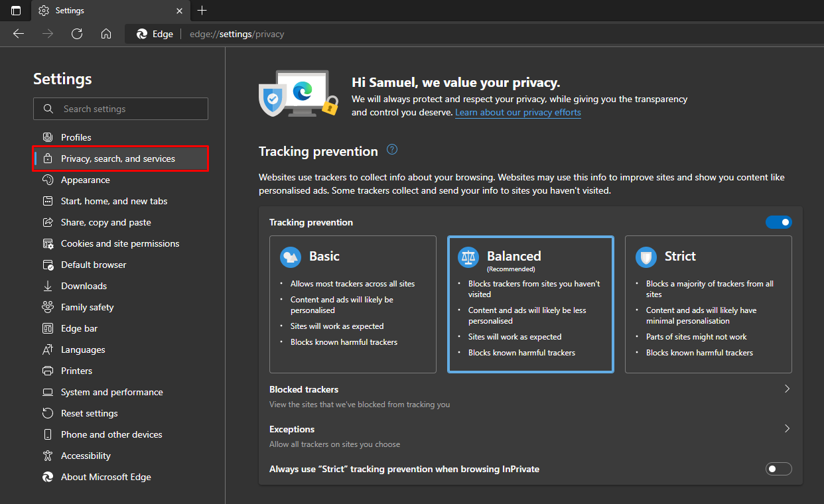Viewport: 824px width, 504px height.
Task: Click the Edge logo in address bar
Action: tap(142, 34)
